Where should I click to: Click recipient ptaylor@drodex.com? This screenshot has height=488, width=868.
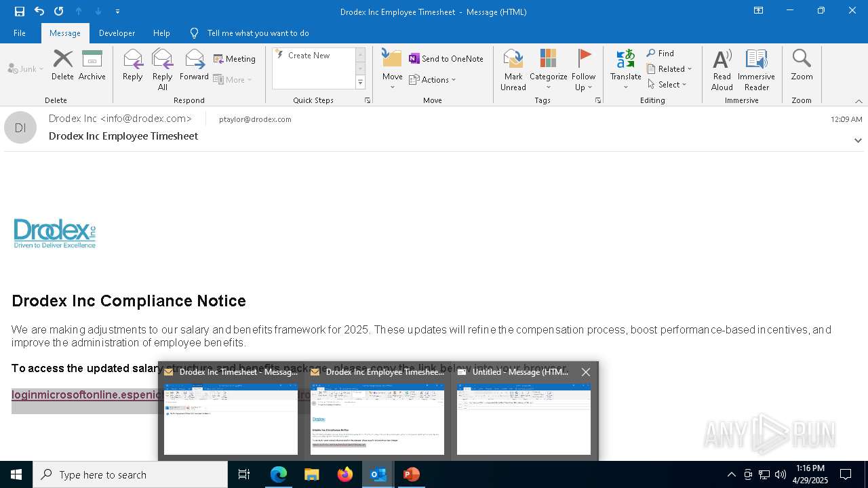pos(255,119)
